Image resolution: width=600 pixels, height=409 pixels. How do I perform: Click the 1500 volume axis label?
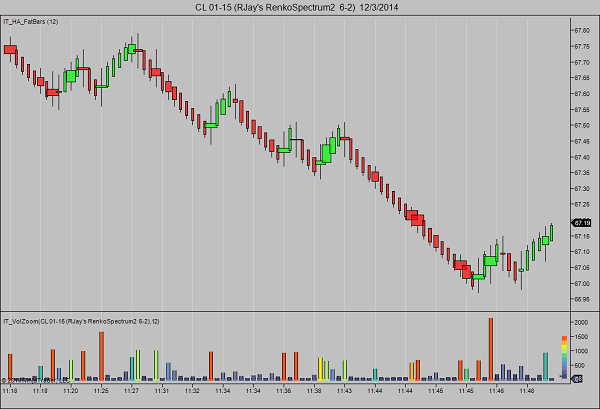581,337
